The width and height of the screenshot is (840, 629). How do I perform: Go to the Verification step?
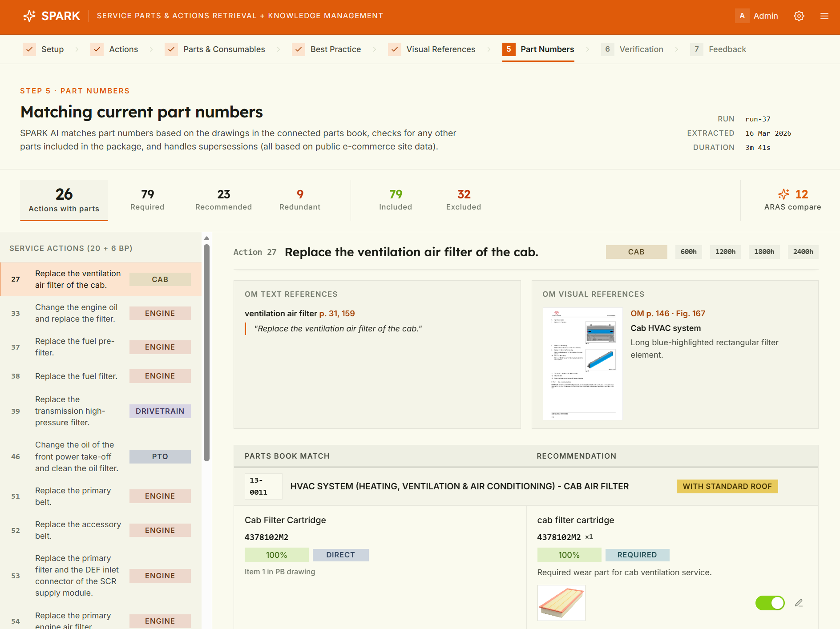[632, 49]
